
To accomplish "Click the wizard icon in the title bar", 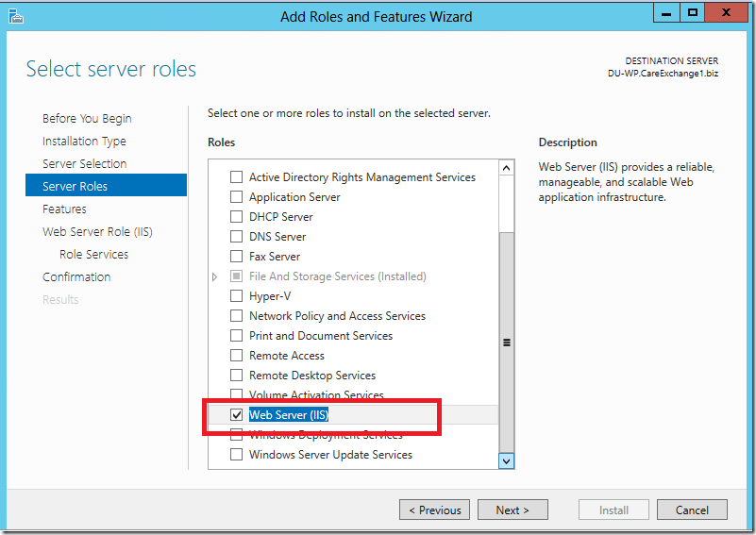I will click(16, 16).
